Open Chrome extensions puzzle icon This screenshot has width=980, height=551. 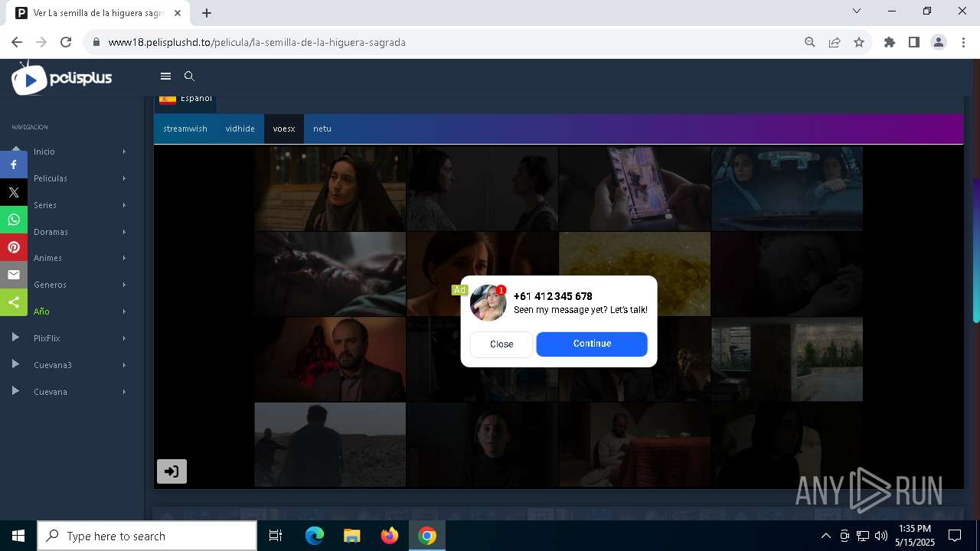[x=890, y=42]
